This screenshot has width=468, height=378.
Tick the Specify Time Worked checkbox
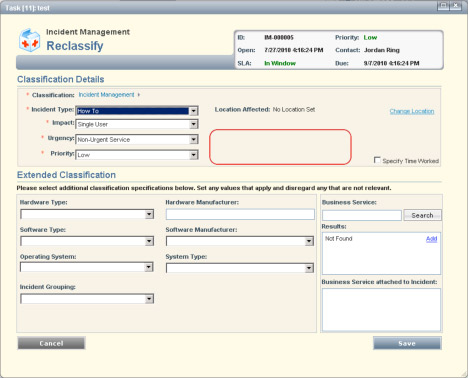[377, 160]
